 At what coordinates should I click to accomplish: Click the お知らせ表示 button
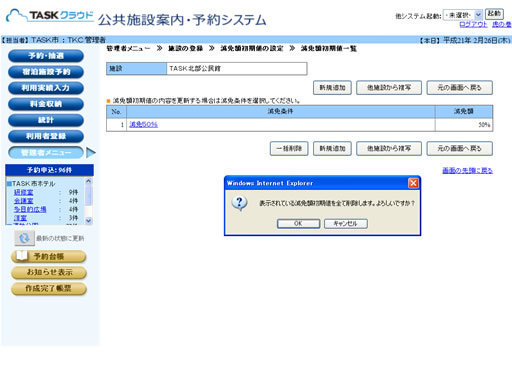49,272
